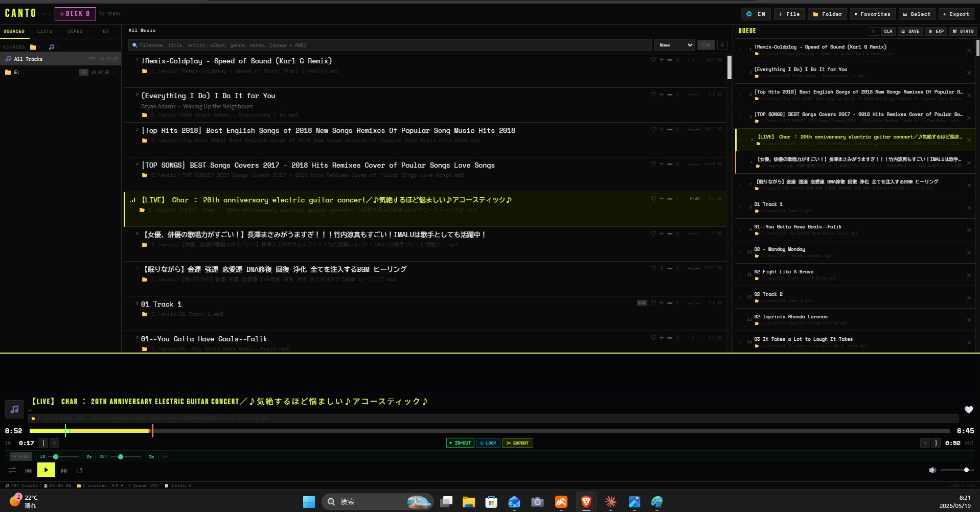Click the playback progress bar

(489, 431)
